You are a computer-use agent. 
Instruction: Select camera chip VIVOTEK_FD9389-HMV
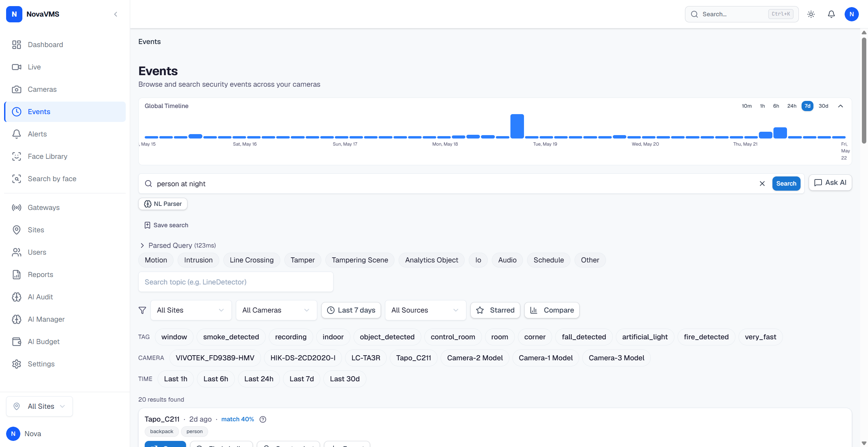coord(215,358)
